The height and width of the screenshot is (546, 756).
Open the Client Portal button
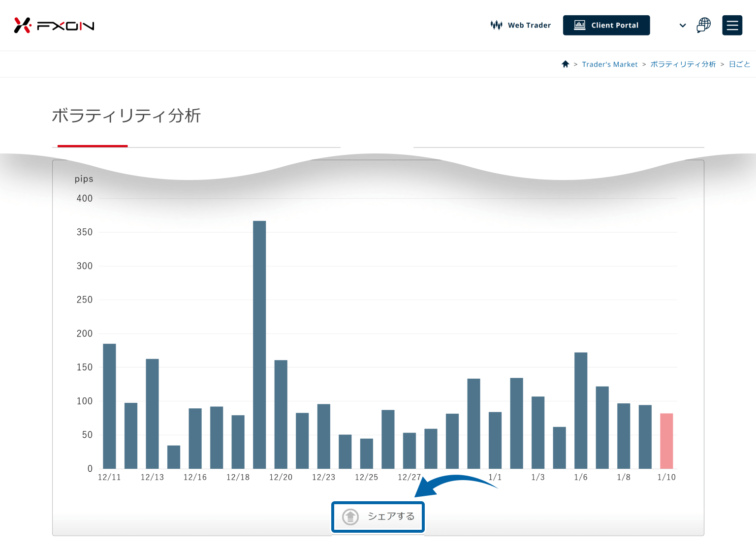click(606, 25)
